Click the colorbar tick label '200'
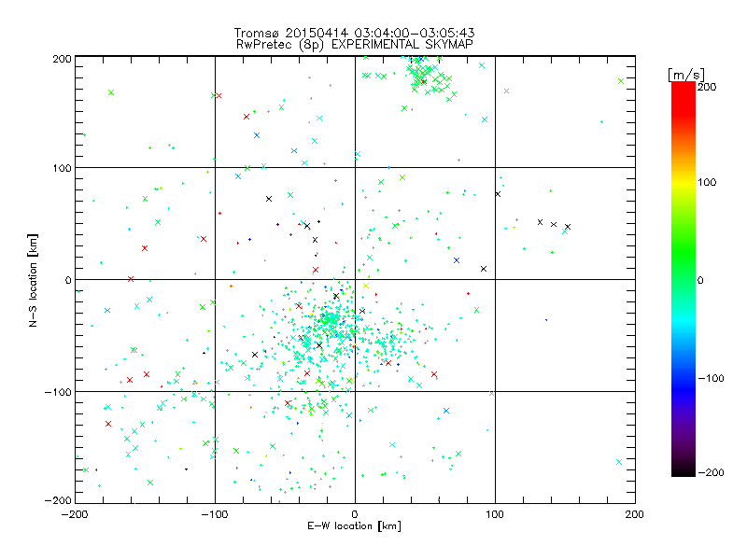 click(x=707, y=87)
